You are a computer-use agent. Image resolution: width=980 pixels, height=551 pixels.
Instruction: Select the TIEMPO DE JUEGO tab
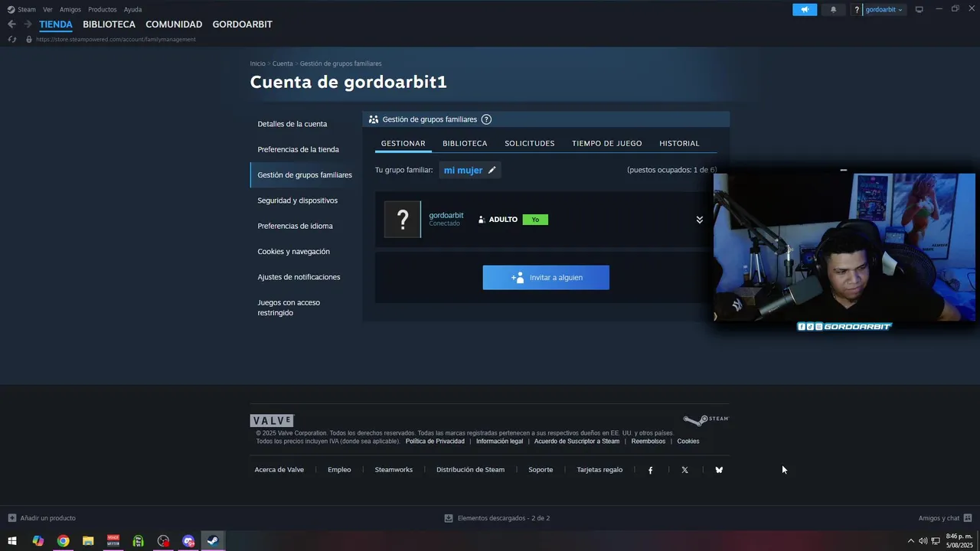coord(607,143)
